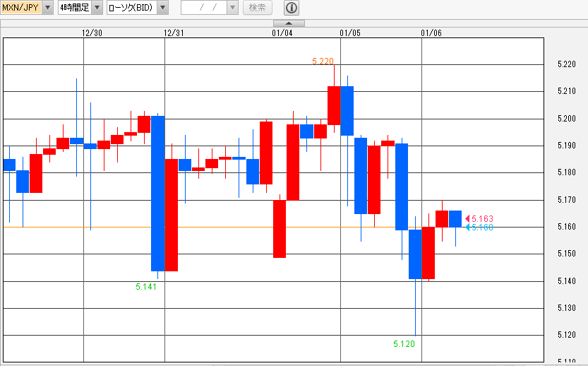The height and width of the screenshot is (366, 588).
Task: Click the 01/04 date axis label
Action: [282, 33]
